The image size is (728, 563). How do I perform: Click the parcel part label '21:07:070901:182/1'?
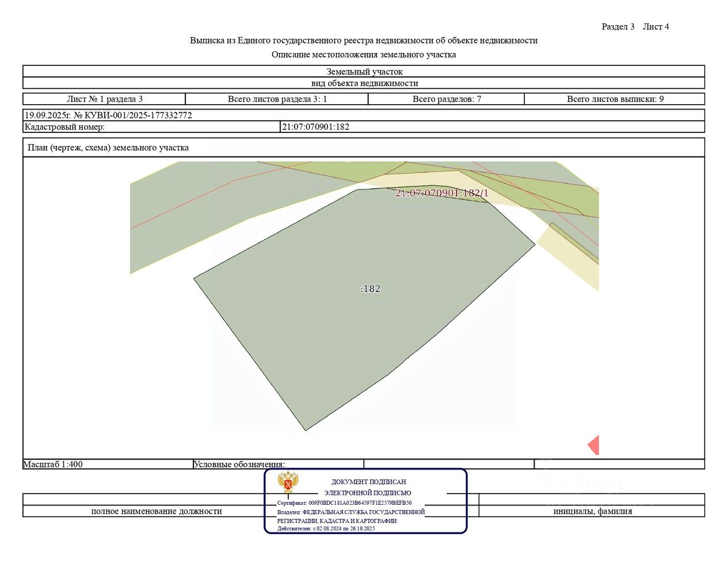442,193
